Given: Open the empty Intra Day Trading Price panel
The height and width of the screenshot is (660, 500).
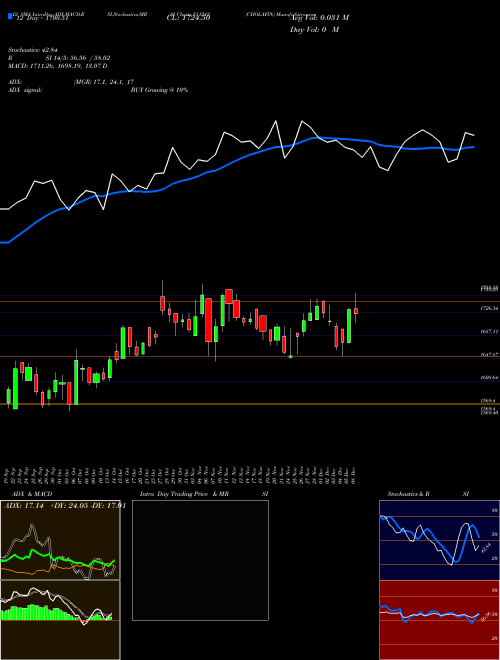Looking at the screenshot, I should click(200, 560).
